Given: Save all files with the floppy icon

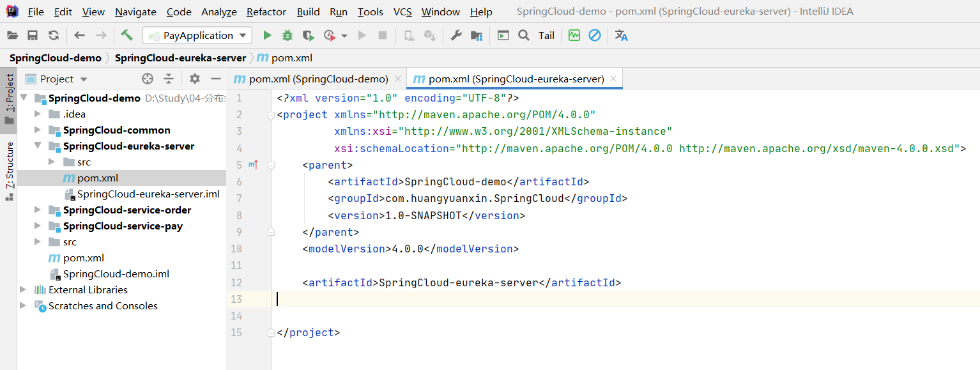Looking at the screenshot, I should tap(33, 36).
